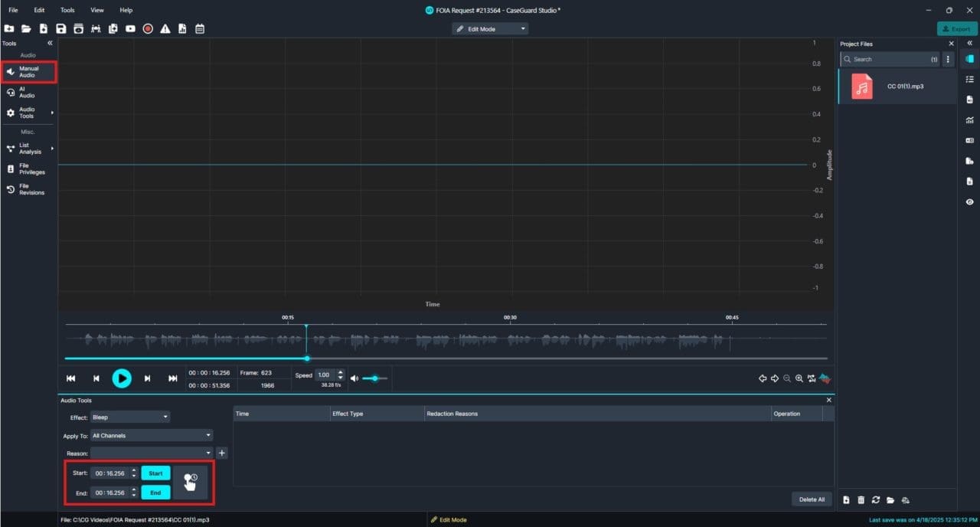Click the calendar icon in top toolbar
Image resolution: width=980 pixels, height=527 pixels.
(x=200, y=29)
